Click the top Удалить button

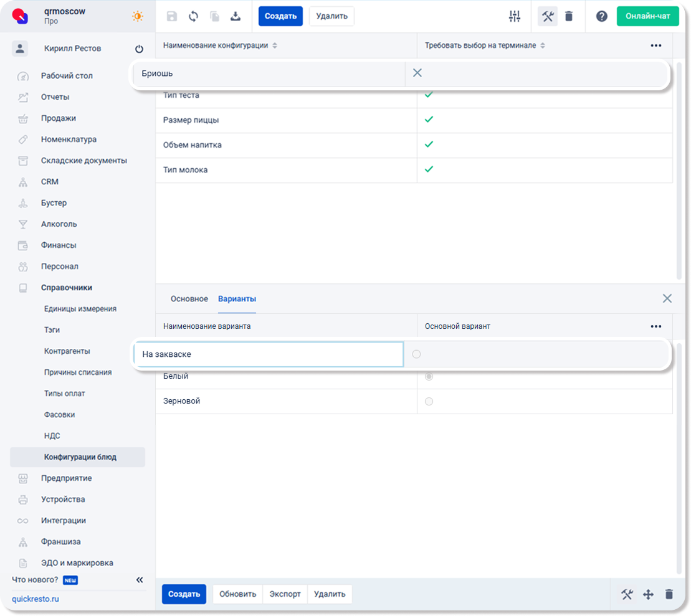point(332,16)
